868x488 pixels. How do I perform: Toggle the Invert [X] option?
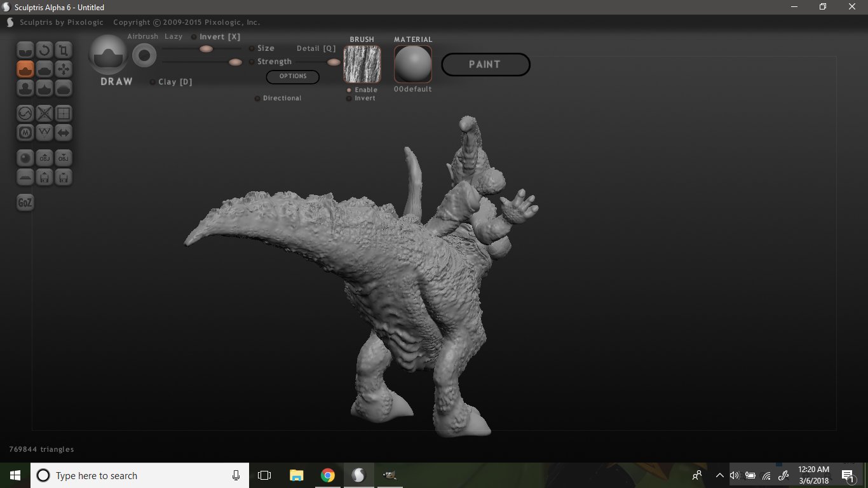[x=194, y=37]
